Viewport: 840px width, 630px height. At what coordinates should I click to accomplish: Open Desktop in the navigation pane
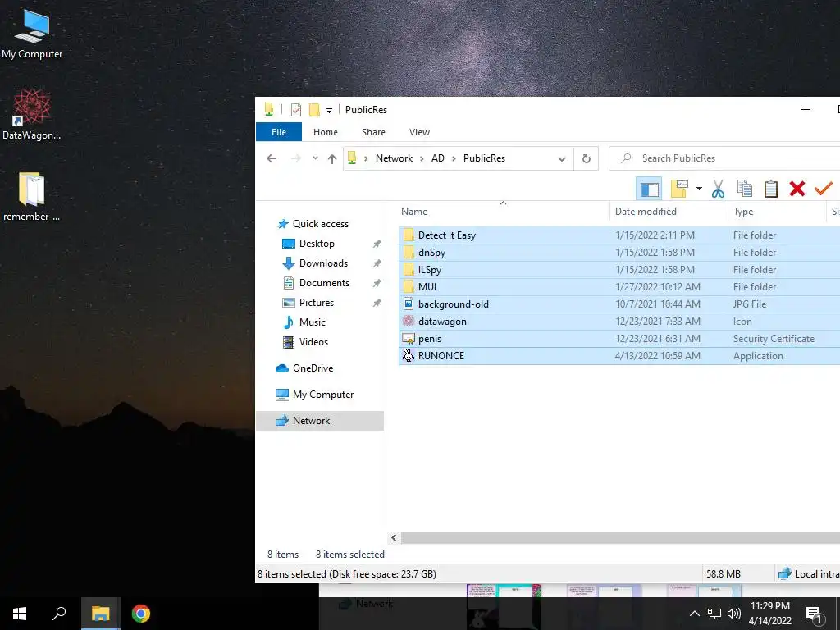(x=317, y=244)
